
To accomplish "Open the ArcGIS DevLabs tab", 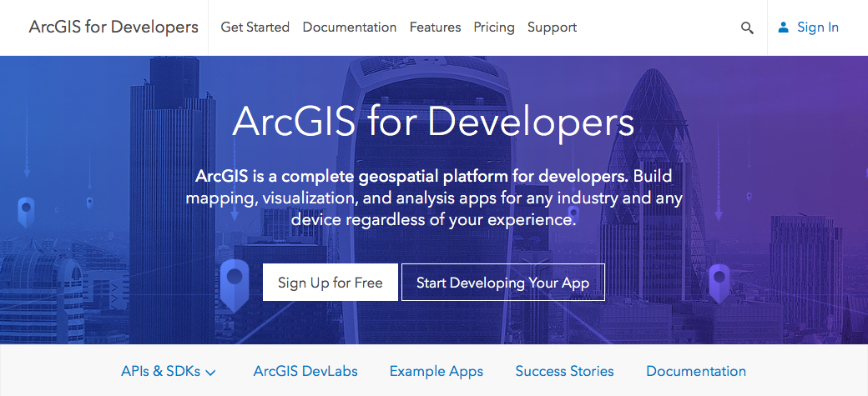I will click(305, 371).
